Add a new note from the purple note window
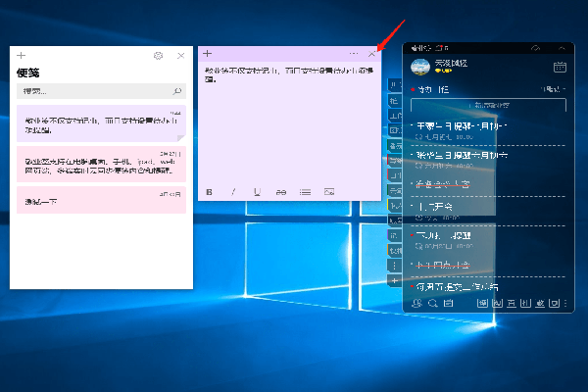The width and height of the screenshot is (588, 392). pyautogui.click(x=208, y=54)
